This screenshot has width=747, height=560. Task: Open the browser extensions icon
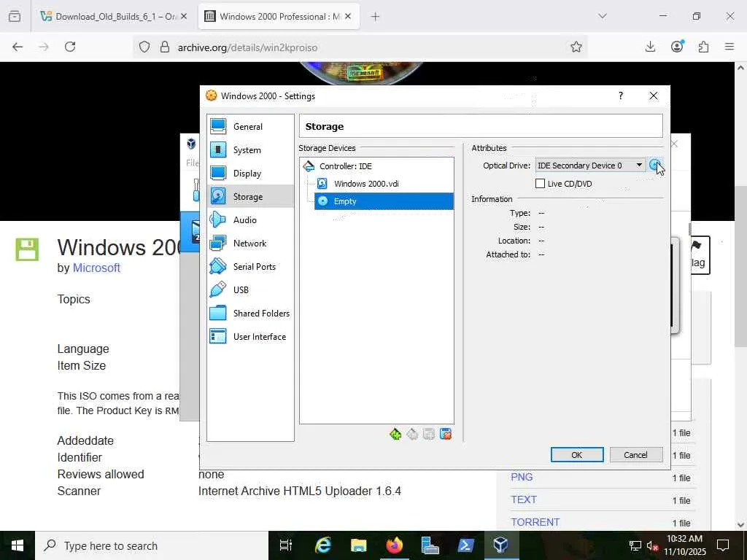[x=704, y=47]
